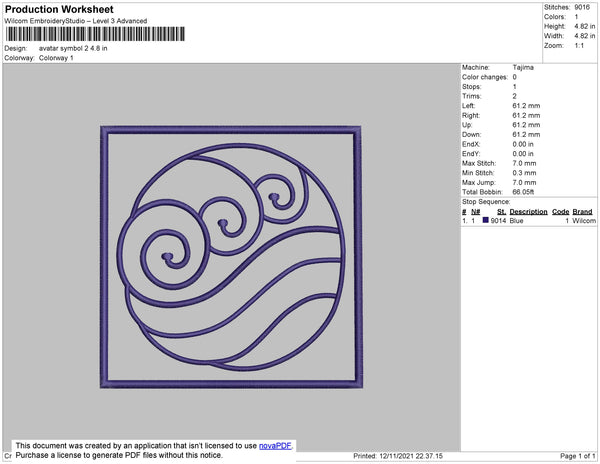Select the Stops label
Screen dimensions: 600x464
coord(471,86)
